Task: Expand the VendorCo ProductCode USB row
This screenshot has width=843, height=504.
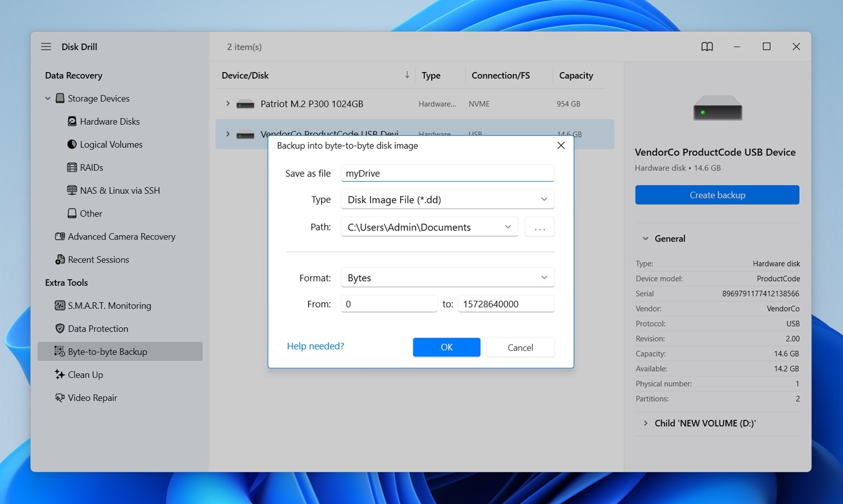Action: point(227,134)
